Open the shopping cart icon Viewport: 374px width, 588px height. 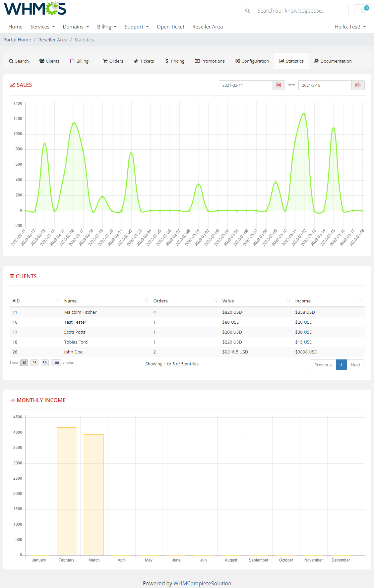(363, 11)
